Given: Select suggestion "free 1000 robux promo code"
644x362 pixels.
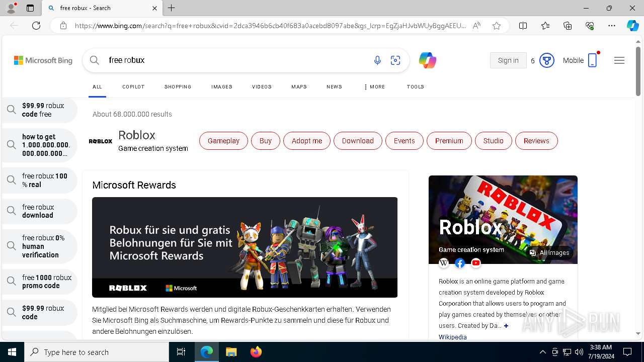Looking at the screenshot, I should (x=40, y=282).
